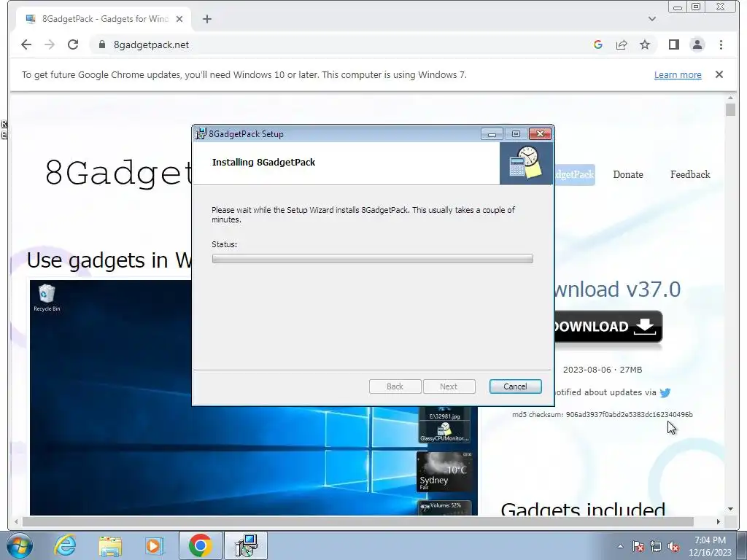Open a new Chrome tab

pos(206,19)
